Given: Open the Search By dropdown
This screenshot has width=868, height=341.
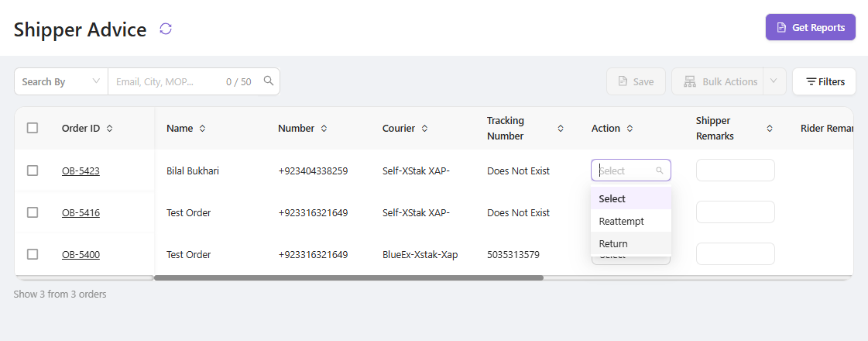Looking at the screenshot, I should 61,81.
